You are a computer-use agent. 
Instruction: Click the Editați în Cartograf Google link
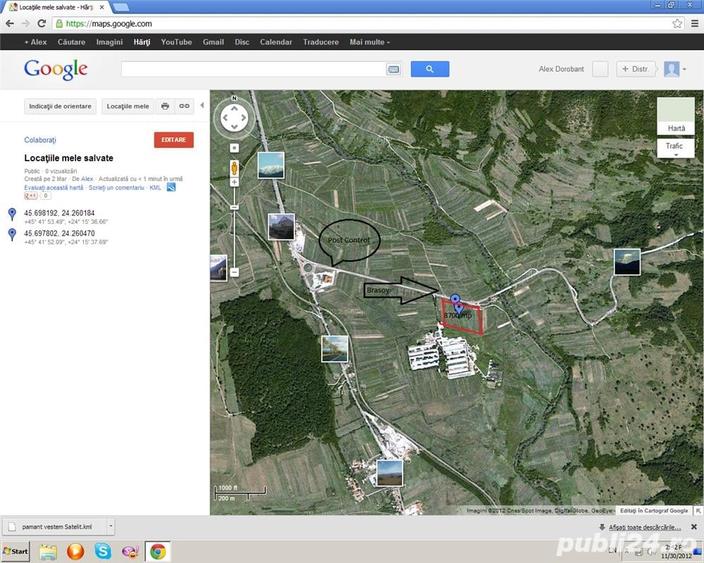point(654,511)
